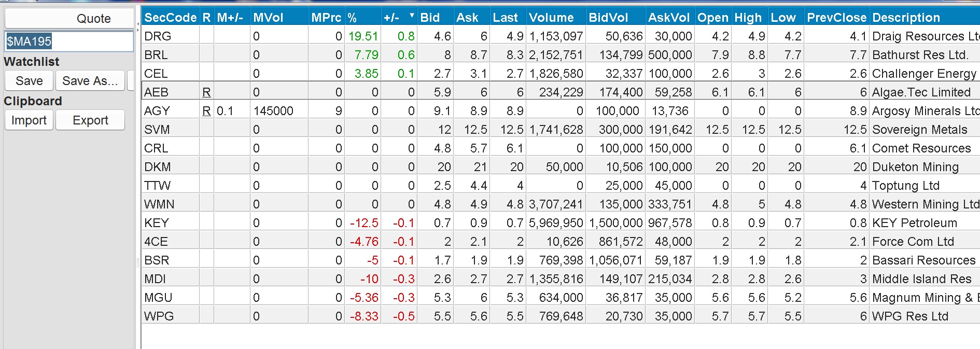Select the BSR security code cell
Image resolution: width=980 pixels, height=349 pixels.
tap(170, 260)
